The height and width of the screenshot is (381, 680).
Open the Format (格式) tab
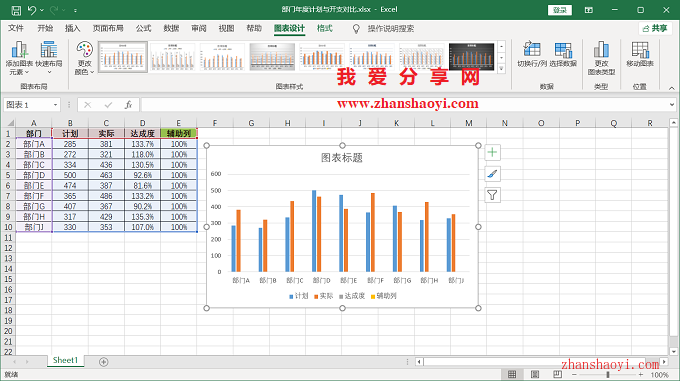pos(324,28)
